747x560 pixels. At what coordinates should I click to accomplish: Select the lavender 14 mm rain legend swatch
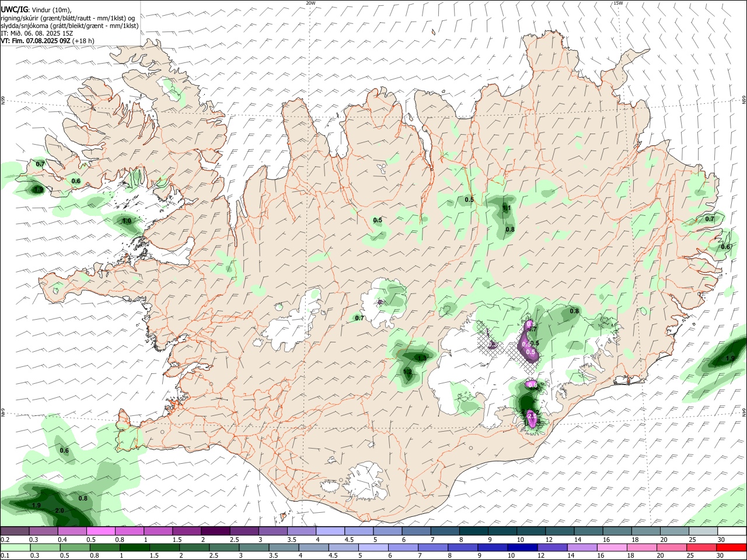[582, 547]
